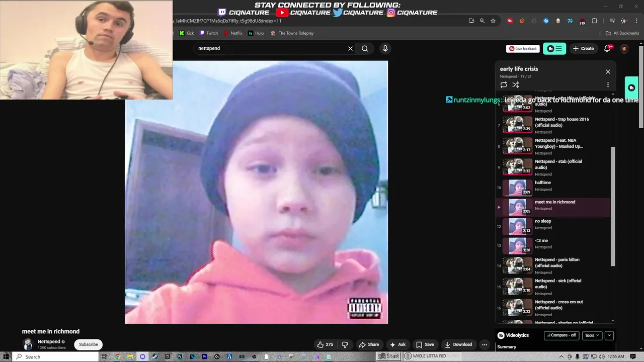Select the <3 me playlist entry

pyautogui.click(x=553, y=245)
